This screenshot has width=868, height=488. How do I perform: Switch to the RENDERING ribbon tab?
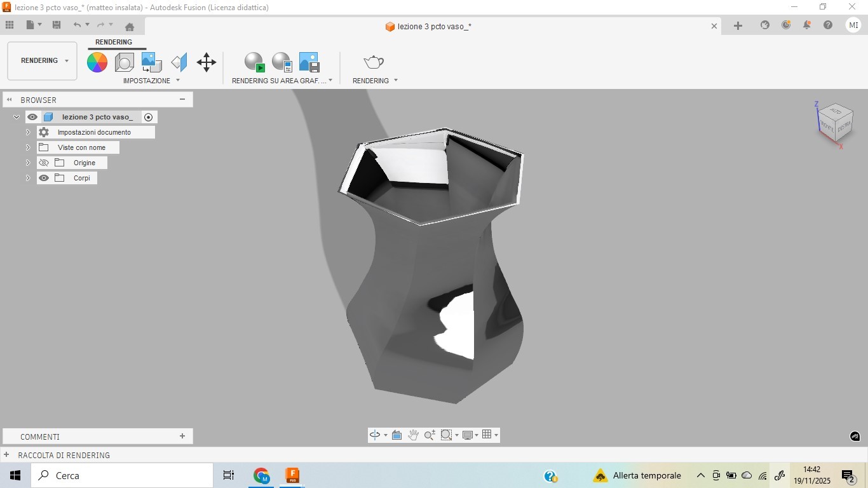(114, 42)
